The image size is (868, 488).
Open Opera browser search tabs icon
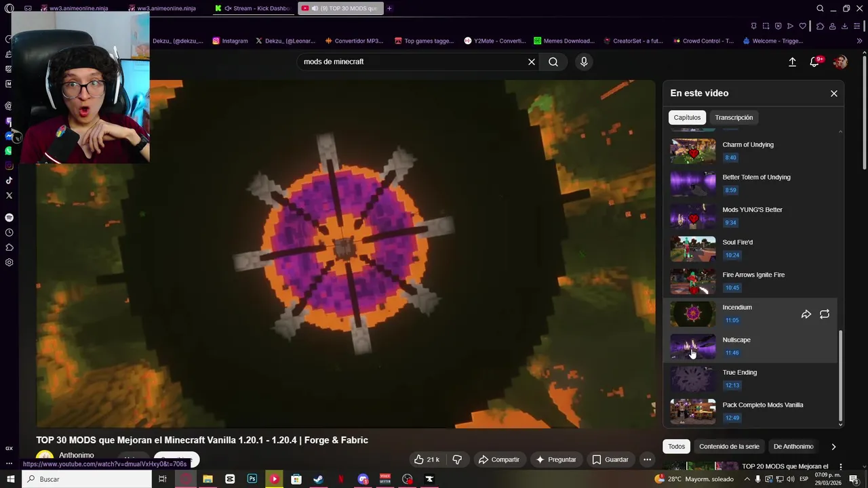820,8
